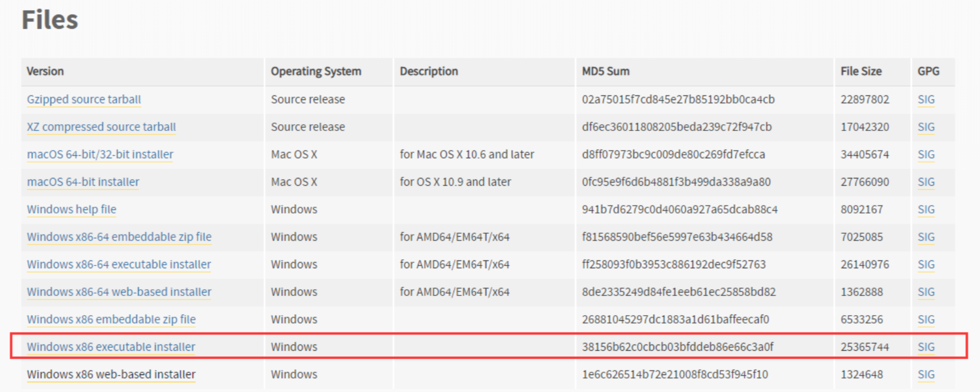Screen dimensions: 980x392
Task: Click SIG for Windows x86 embeddable zip
Action: 926,320
